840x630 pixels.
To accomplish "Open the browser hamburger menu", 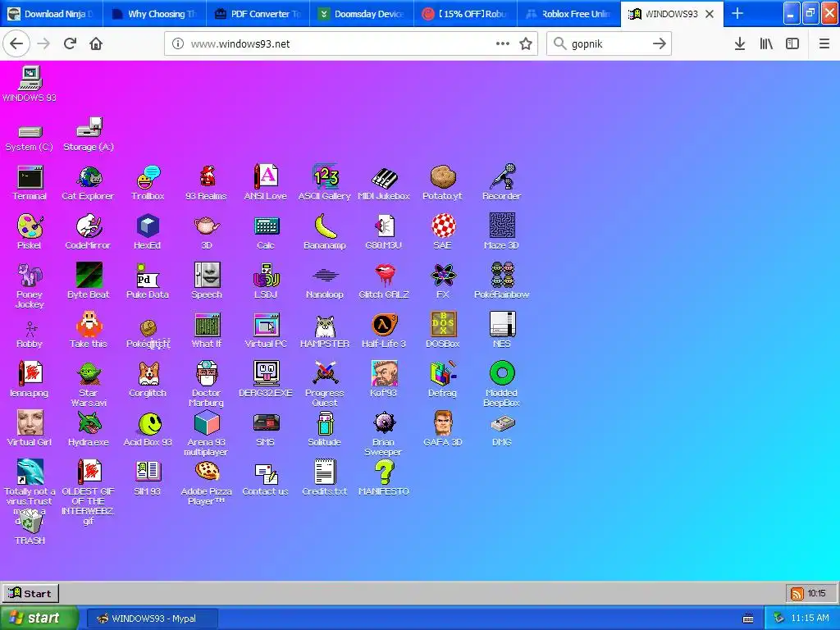I will pyautogui.click(x=824, y=44).
